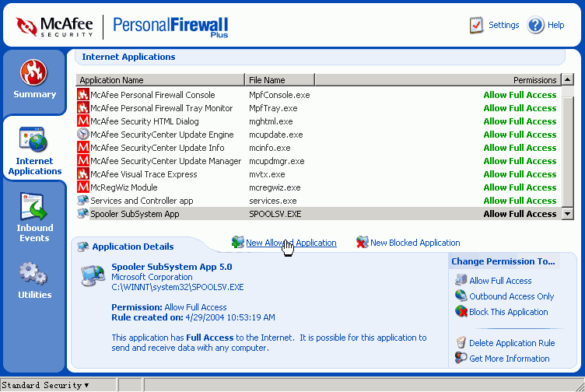Open the Utilities gears icon
The image size is (585, 392).
point(34,274)
